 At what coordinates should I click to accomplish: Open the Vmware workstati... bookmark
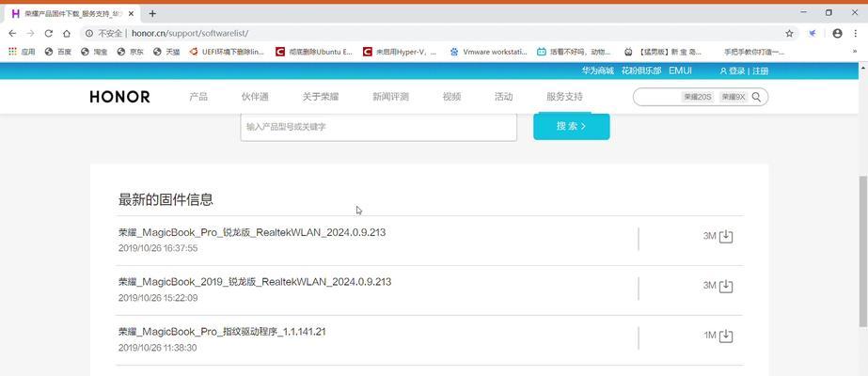(488, 52)
